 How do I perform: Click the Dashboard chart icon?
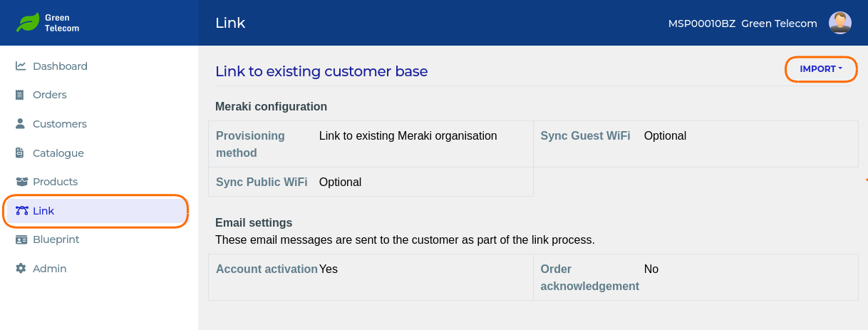pos(21,66)
